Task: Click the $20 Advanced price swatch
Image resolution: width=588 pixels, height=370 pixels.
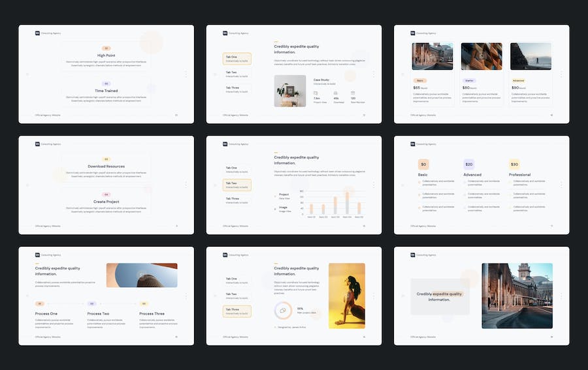Action: 468,164
